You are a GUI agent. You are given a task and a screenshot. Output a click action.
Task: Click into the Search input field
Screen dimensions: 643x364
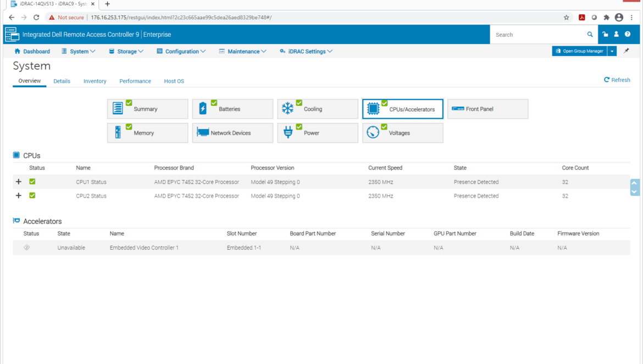(x=540, y=35)
